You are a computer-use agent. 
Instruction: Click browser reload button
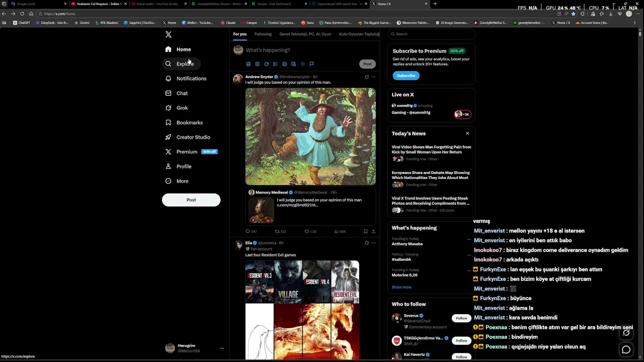pyautogui.click(x=22, y=14)
